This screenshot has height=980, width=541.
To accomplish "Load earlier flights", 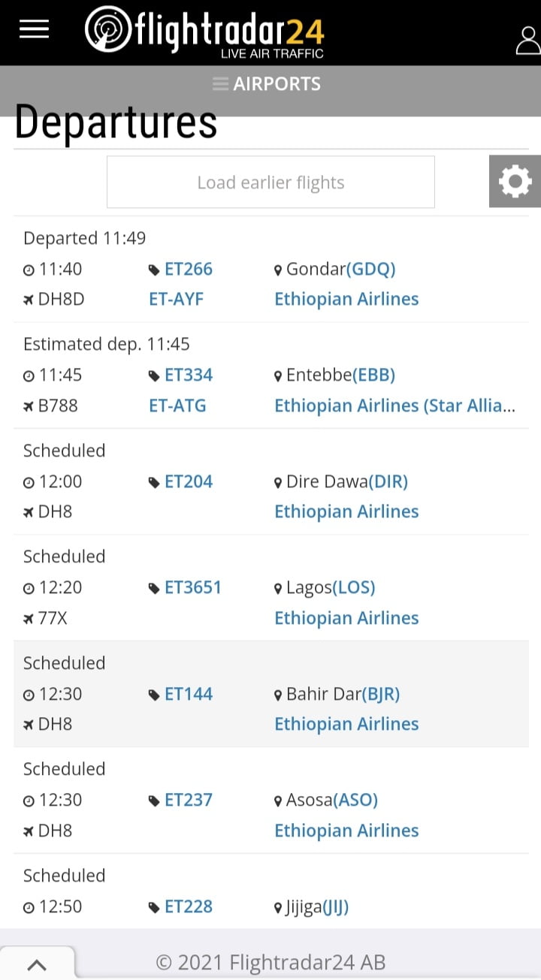I will coord(270,182).
